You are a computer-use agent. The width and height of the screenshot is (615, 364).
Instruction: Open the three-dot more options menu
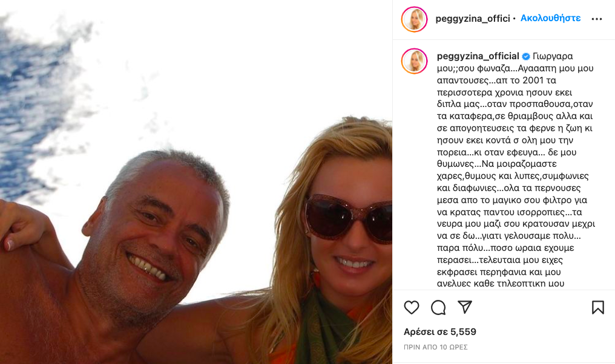(x=597, y=19)
